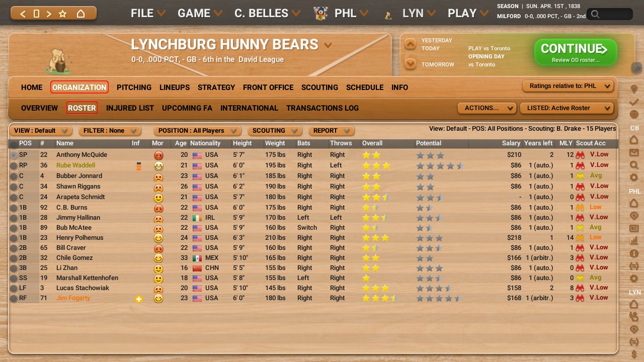Open the gear icon in the CB sidebar section
644x362 pixels.
tap(634, 177)
